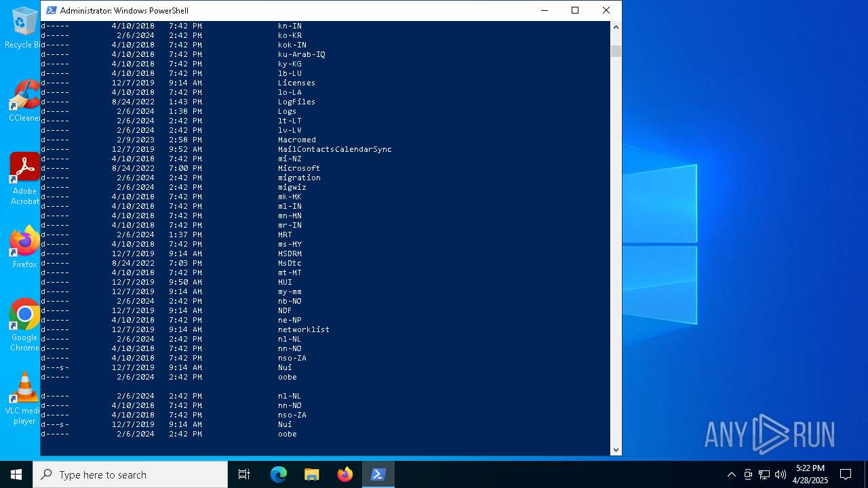Click the ku-Arab-IQ directory entry
868x488 pixels.
[x=301, y=54]
